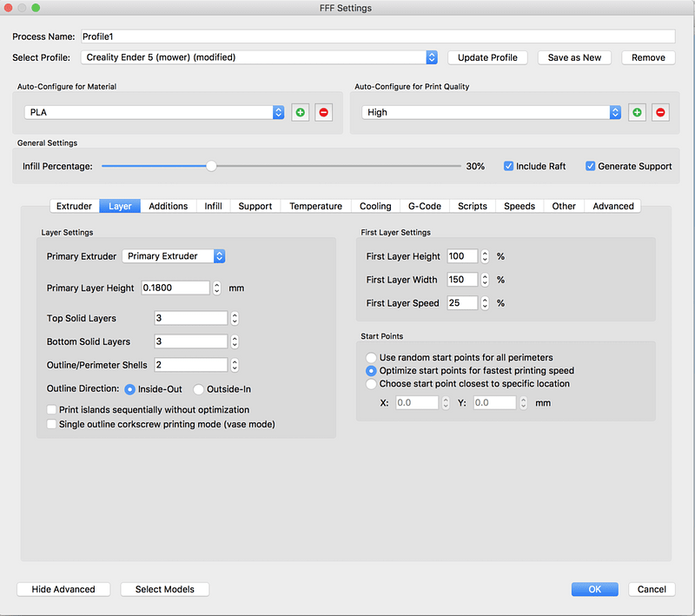Choose optimize start points for fastest printing
This screenshot has height=616, width=695.
371,370
